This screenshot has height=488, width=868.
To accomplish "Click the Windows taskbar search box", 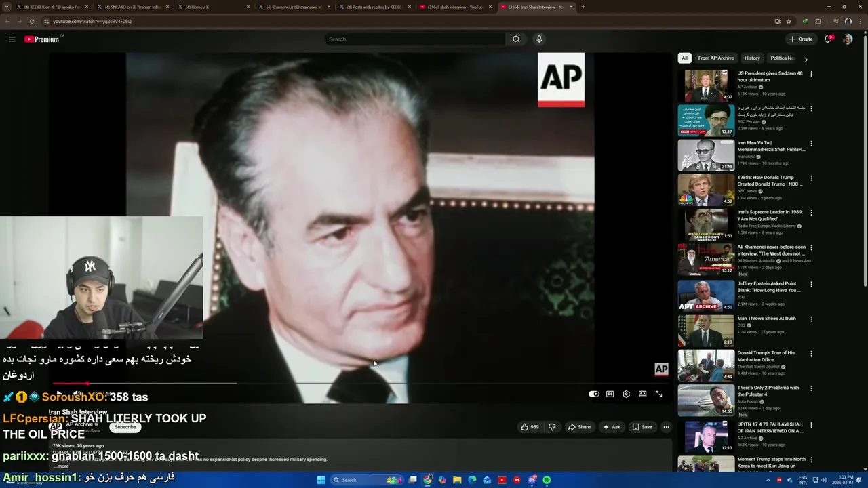I will click(x=368, y=480).
